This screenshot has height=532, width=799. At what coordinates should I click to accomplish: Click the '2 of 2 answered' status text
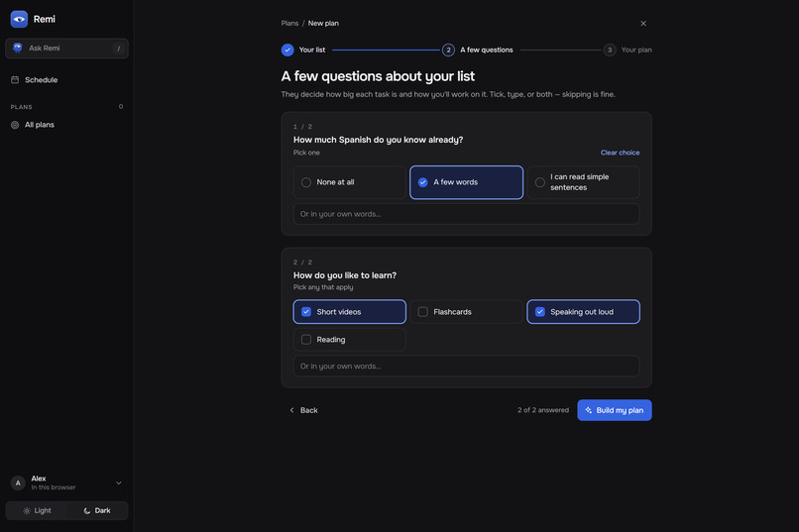pyautogui.click(x=543, y=410)
